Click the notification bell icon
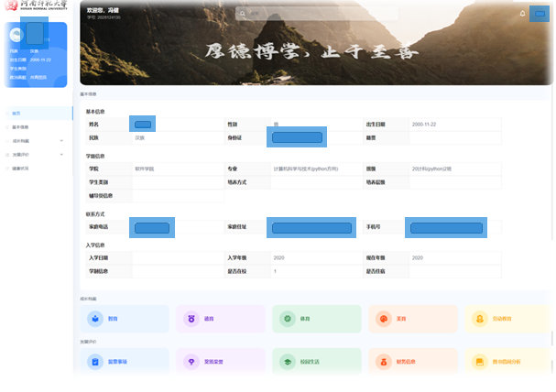The image size is (556, 392). tap(522, 14)
